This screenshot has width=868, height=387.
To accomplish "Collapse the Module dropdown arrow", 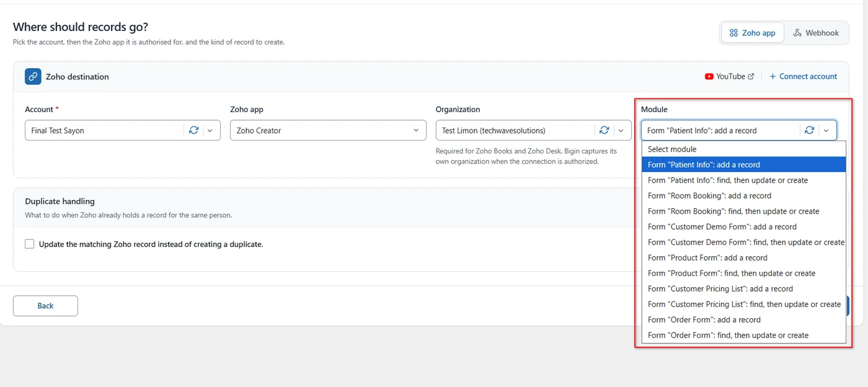I will pos(826,131).
